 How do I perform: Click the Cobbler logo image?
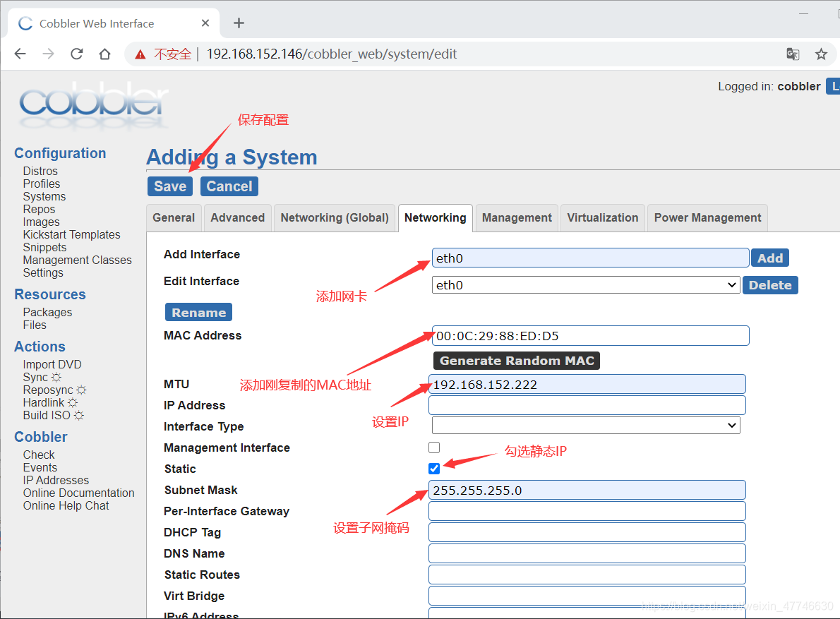coord(94,104)
